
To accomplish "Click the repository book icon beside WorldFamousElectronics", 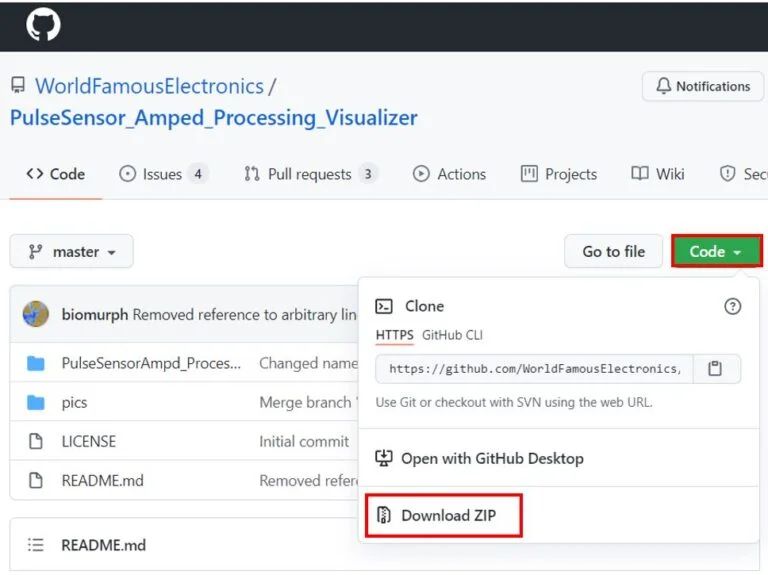I will tap(18, 85).
